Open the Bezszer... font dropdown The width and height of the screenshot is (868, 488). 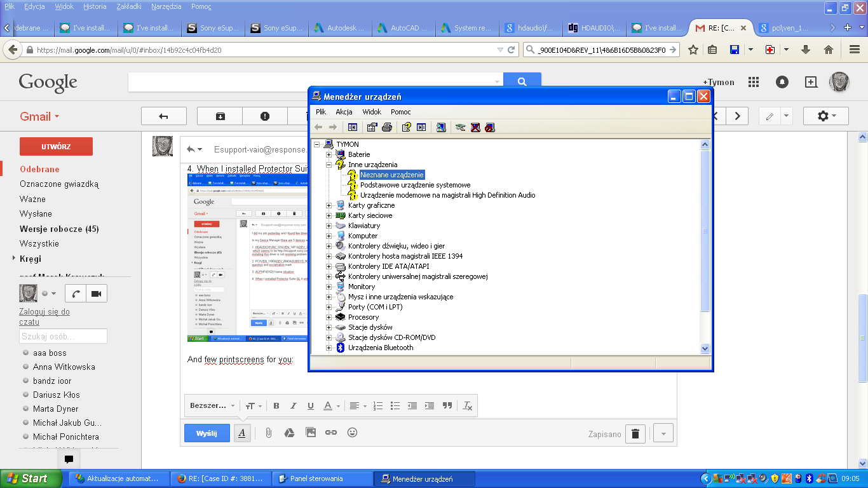[x=213, y=405]
